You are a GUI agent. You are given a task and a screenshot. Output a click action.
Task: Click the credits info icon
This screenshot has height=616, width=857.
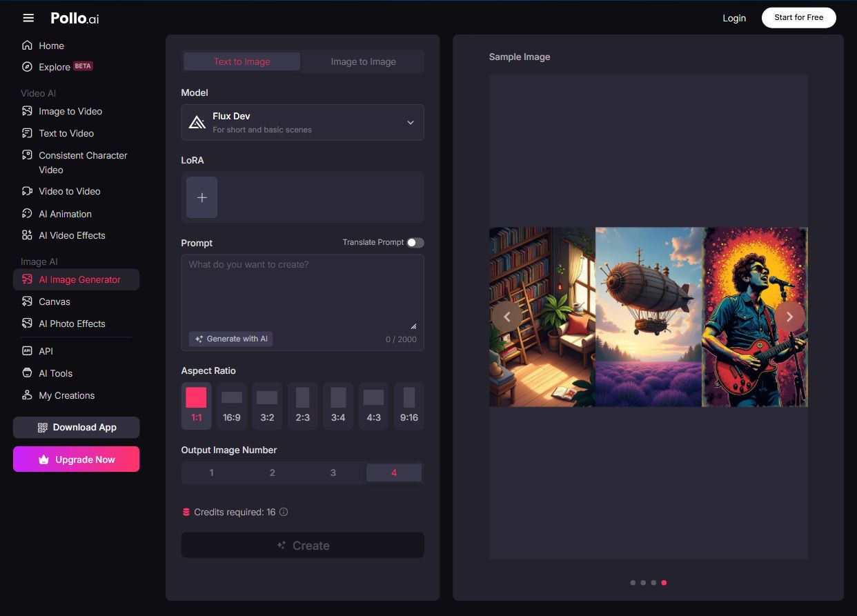point(284,512)
